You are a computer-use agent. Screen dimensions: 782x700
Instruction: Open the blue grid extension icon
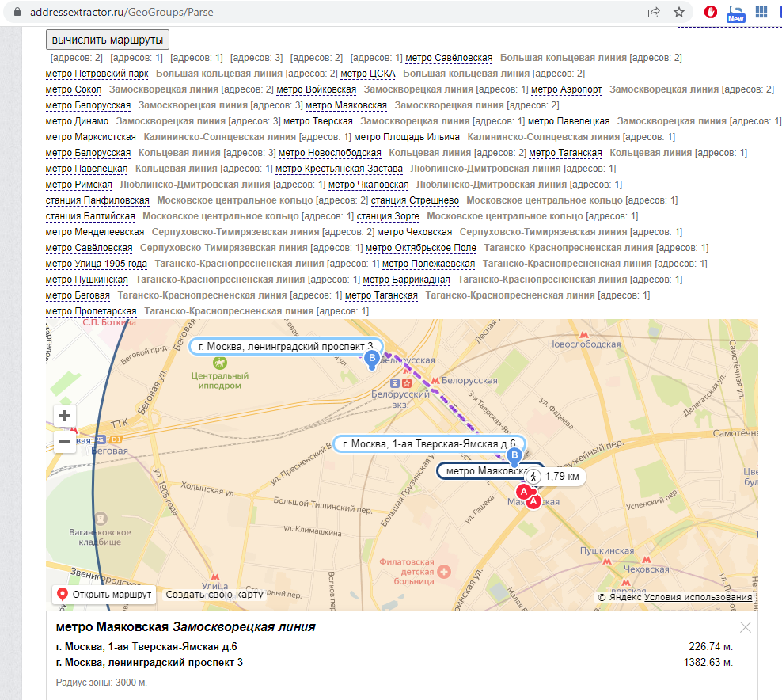coord(761,12)
